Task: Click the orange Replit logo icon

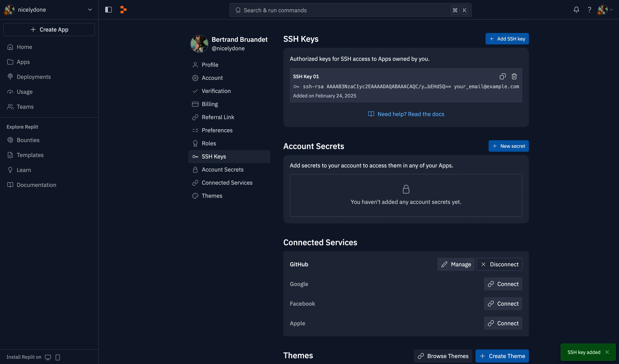Action: click(123, 10)
